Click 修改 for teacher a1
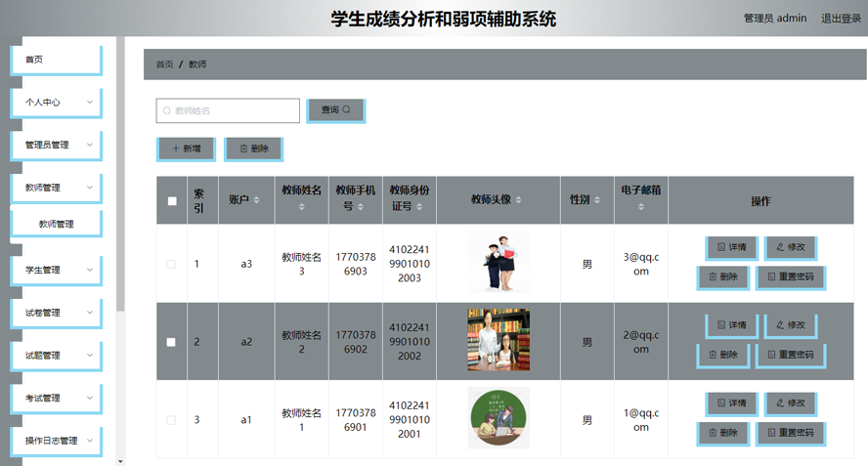The height and width of the screenshot is (466, 868). pos(791,403)
